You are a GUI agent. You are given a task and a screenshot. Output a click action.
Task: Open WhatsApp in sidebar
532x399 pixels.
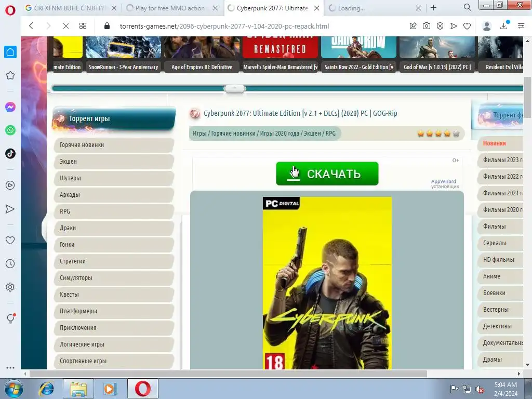10,130
